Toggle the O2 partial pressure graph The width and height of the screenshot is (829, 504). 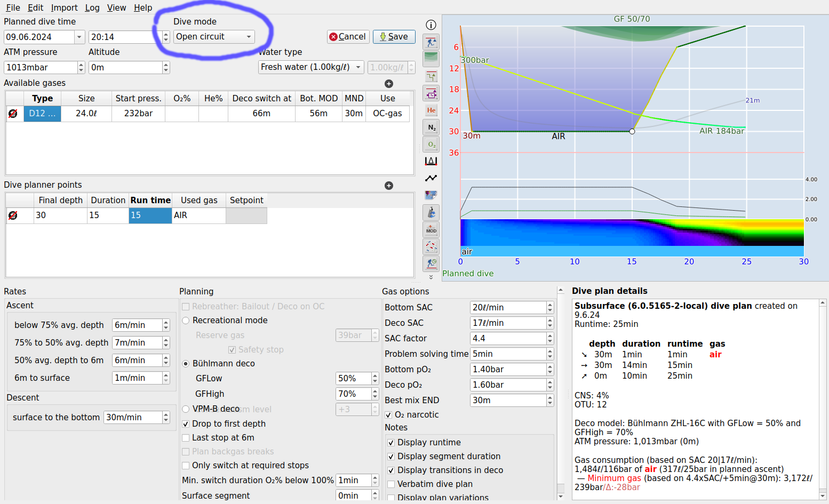click(431, 144)
